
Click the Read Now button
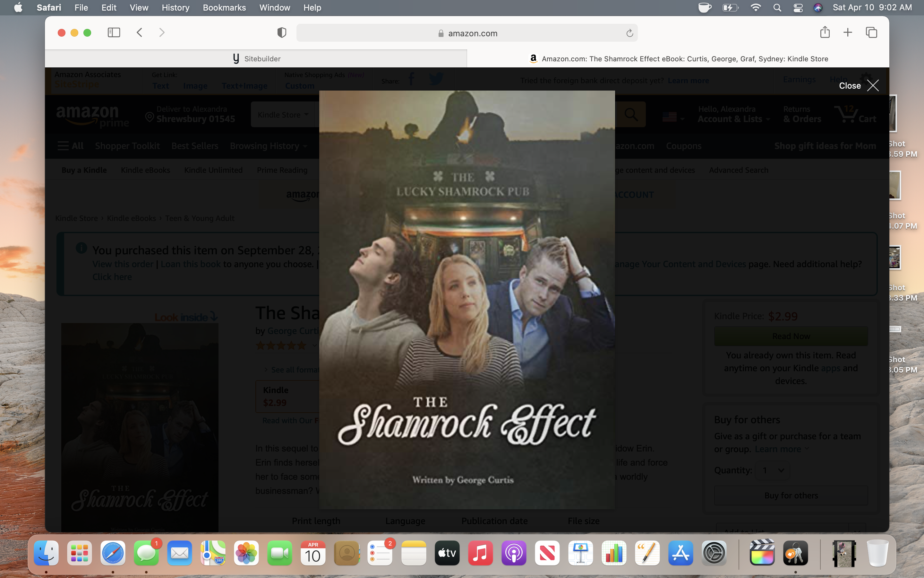791,336
